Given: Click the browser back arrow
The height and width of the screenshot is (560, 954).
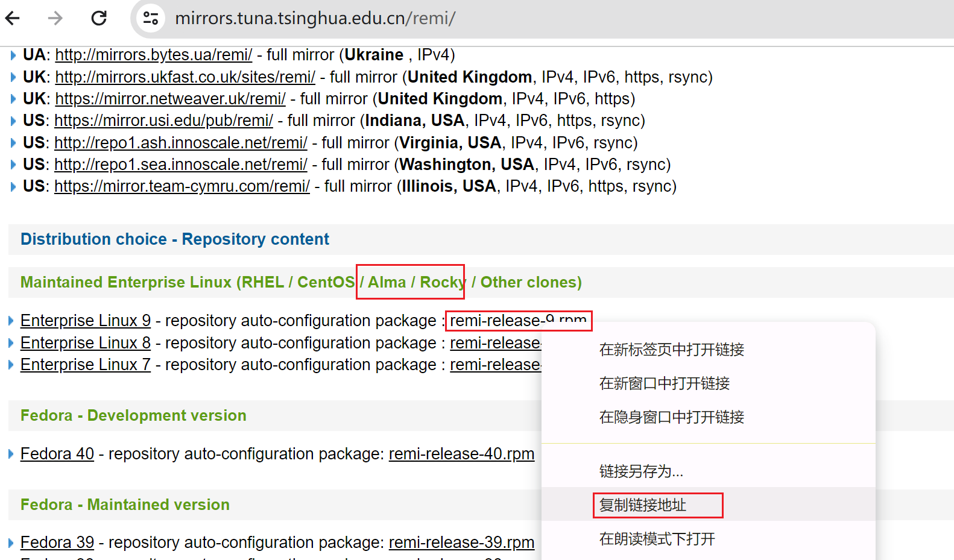Looking at the screenshot, I should click(13, 18).
